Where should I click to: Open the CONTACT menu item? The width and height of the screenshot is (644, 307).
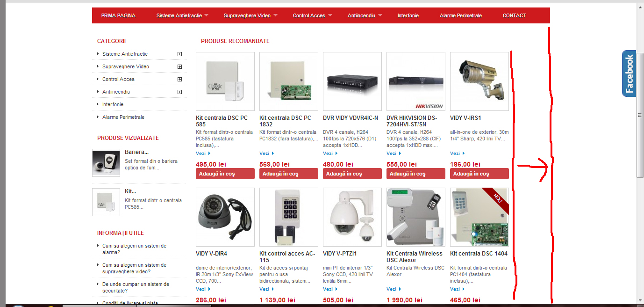[x=514, y=15]
